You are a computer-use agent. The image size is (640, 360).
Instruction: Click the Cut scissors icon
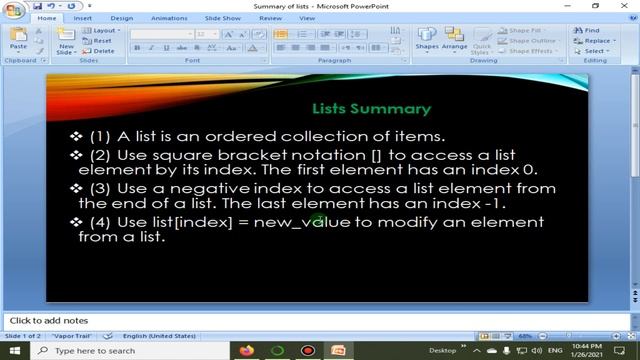39,31
